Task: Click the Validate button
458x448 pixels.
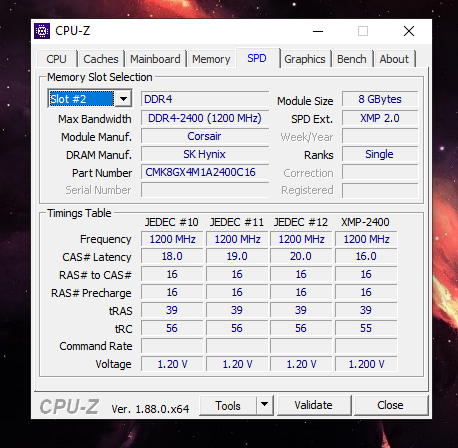Action: click(314, 405)
